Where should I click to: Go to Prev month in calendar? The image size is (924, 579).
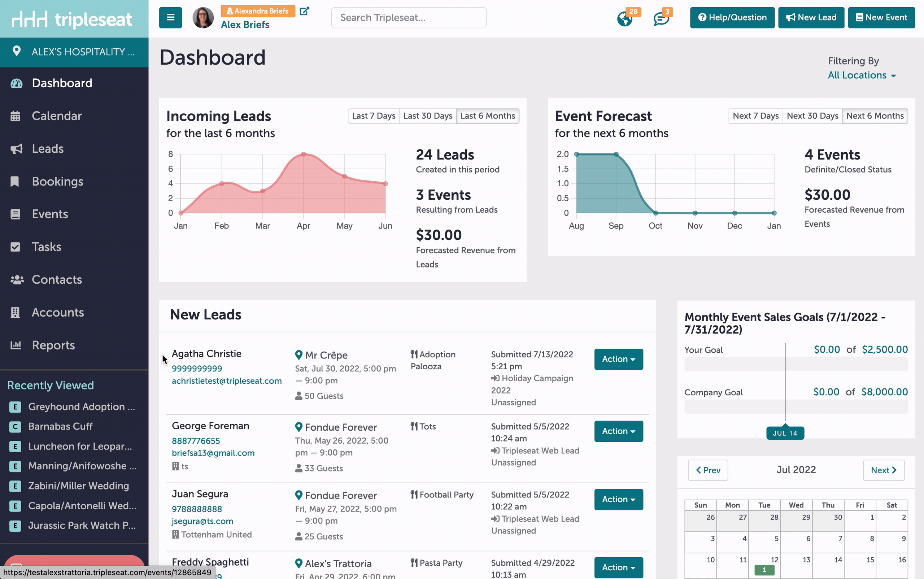(708, 470)
